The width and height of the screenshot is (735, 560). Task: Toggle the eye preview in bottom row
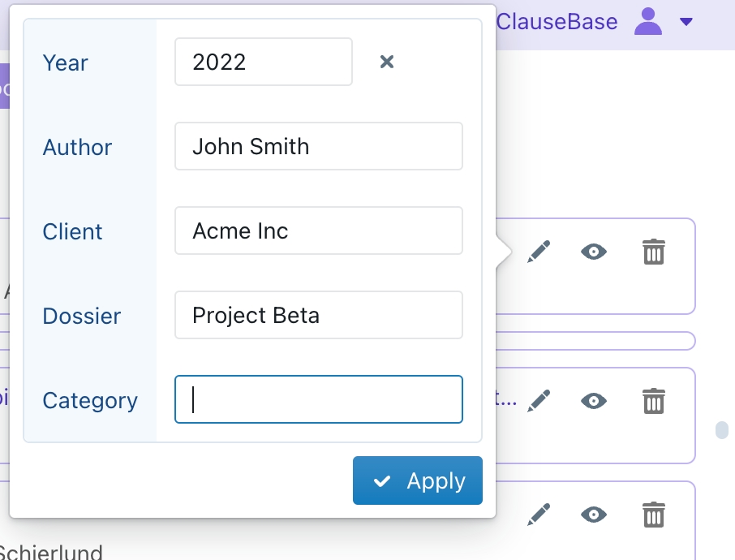[x=594, y=515]
